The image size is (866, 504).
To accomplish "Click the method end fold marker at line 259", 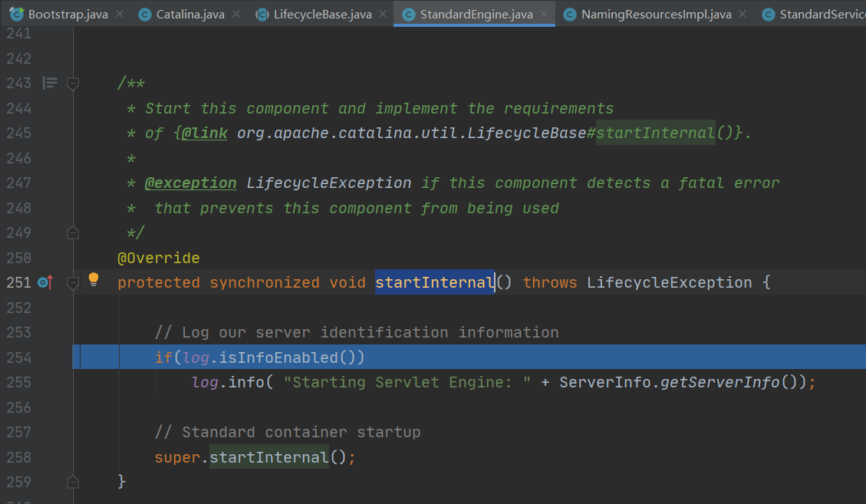I will pos(72,482).
